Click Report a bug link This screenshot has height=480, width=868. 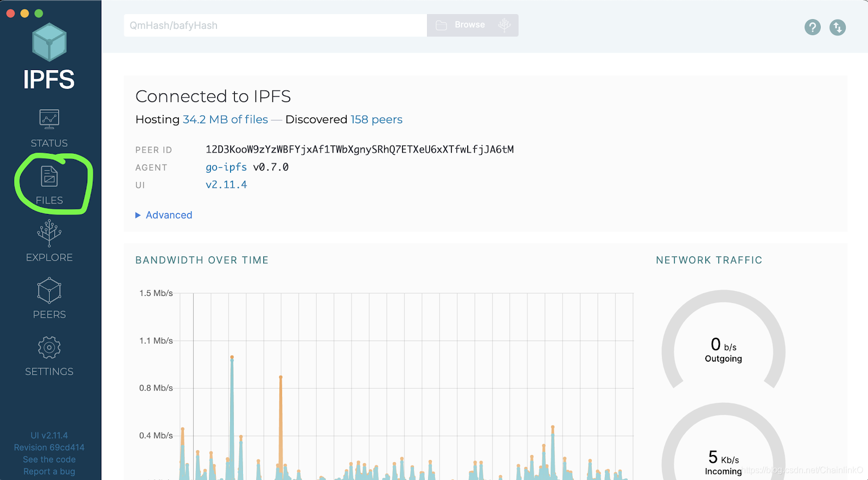pyautogui.click(x=49, y=471)
